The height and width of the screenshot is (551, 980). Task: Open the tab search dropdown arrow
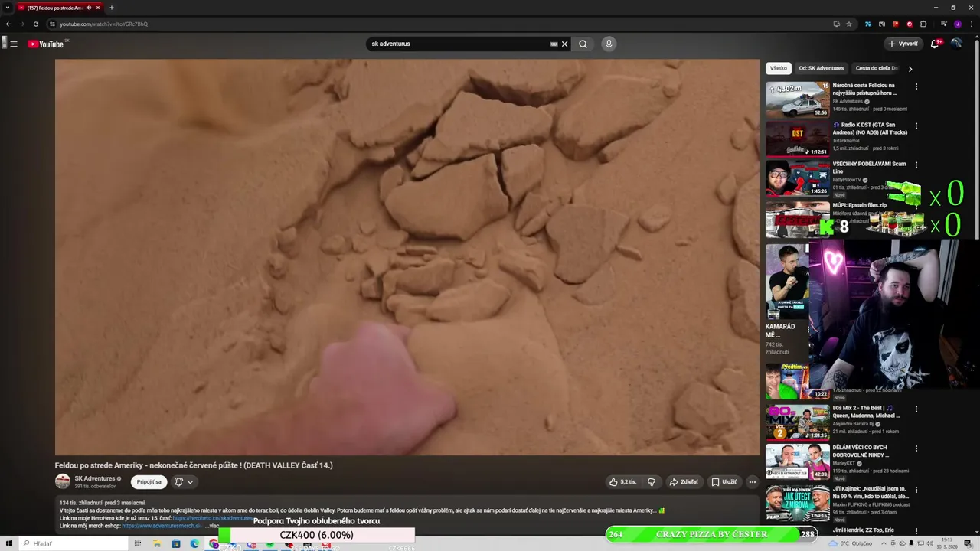tap(8, 8)
